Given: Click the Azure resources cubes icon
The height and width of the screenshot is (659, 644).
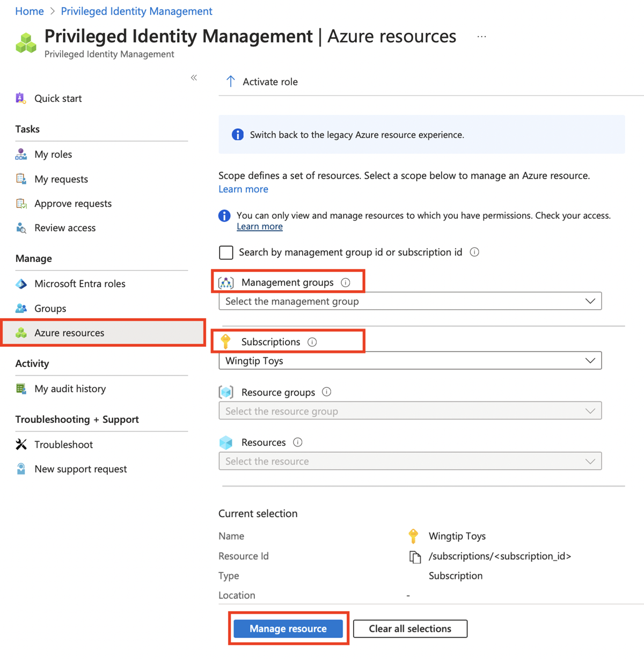Looking at the screenshot, I should (x=21, y=333).
